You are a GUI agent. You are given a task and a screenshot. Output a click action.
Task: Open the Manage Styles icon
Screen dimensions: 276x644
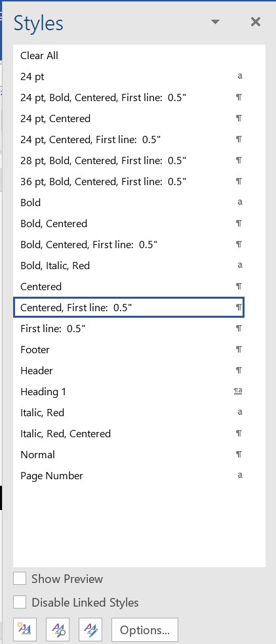90,629
